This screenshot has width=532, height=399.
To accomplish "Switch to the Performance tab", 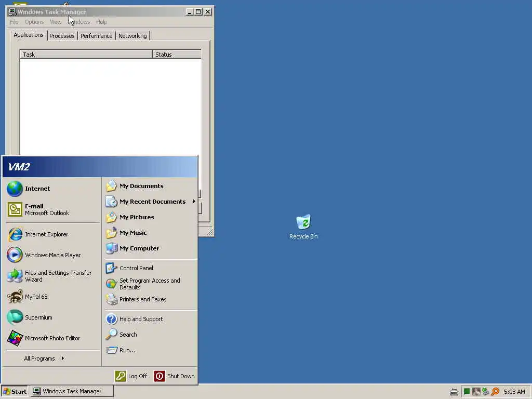I will pyautogui.click(x=96, y=36).
